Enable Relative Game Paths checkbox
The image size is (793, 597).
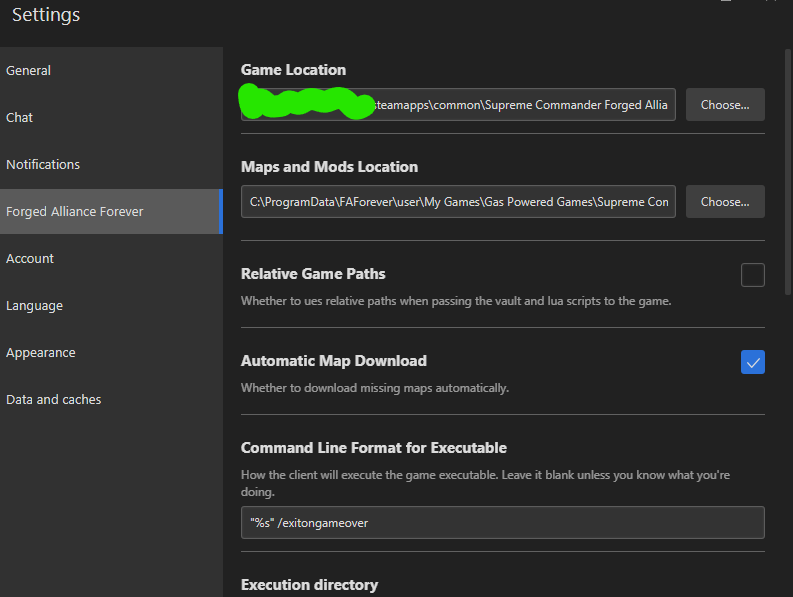753,275
